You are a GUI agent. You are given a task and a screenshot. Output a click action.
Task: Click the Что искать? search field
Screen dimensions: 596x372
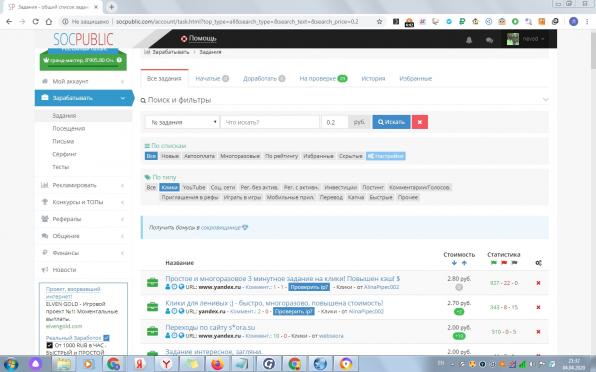click(270, 122)
